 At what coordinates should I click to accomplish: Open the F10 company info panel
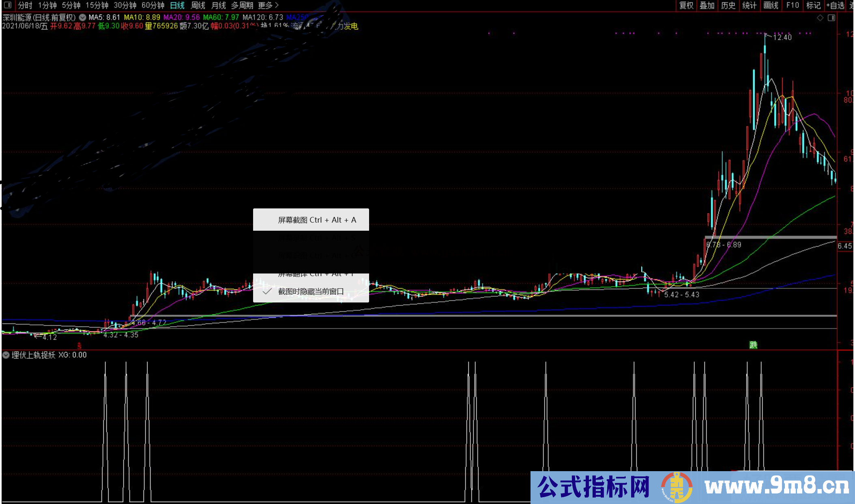793,5
